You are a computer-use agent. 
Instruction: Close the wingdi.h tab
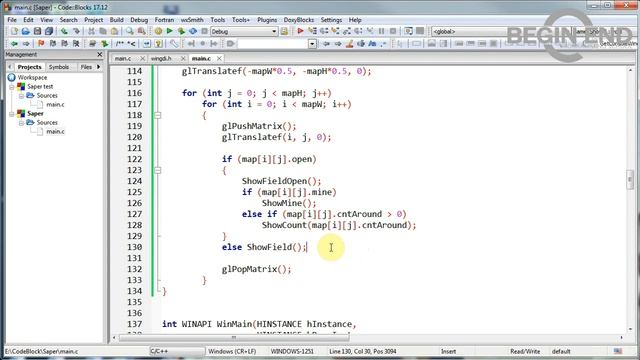[183, 58]
